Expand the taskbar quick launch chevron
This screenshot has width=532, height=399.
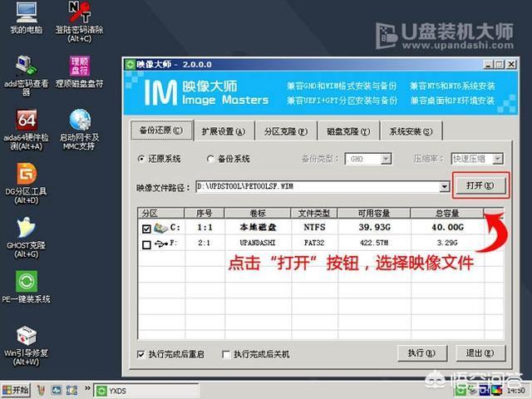[87, 388]
